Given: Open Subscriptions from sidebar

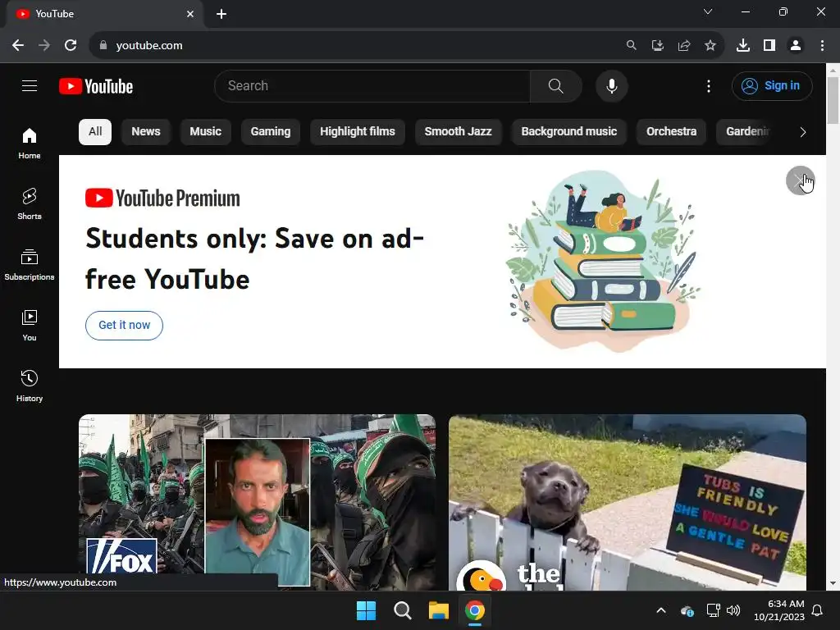Looking at the screenshot, I should (30, 265).
